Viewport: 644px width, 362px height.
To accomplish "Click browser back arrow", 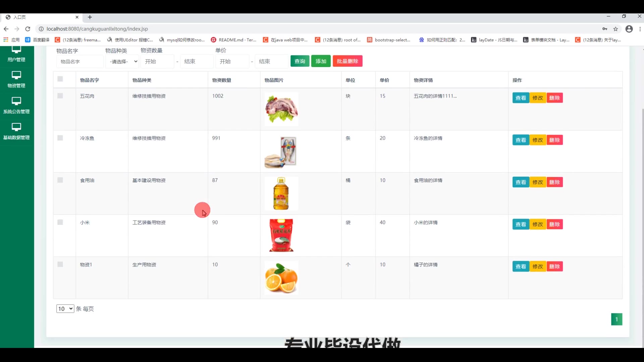I will [6, 29].
